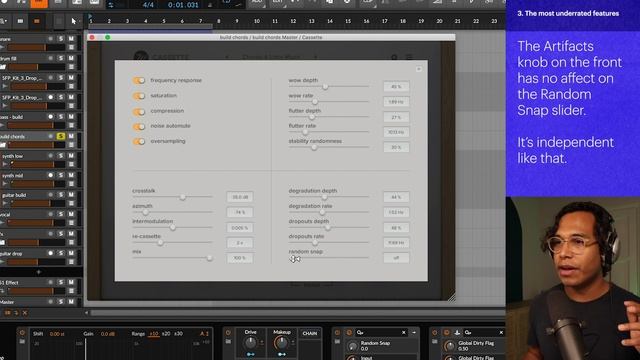Click the degradation depth value field
The width and height of the screenshot is (640, 360).
click(x=396, y=197)
